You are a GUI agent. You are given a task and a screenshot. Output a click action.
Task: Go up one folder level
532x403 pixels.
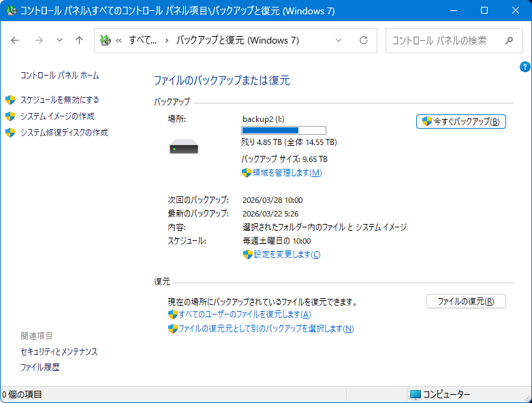tap(79, 40)
